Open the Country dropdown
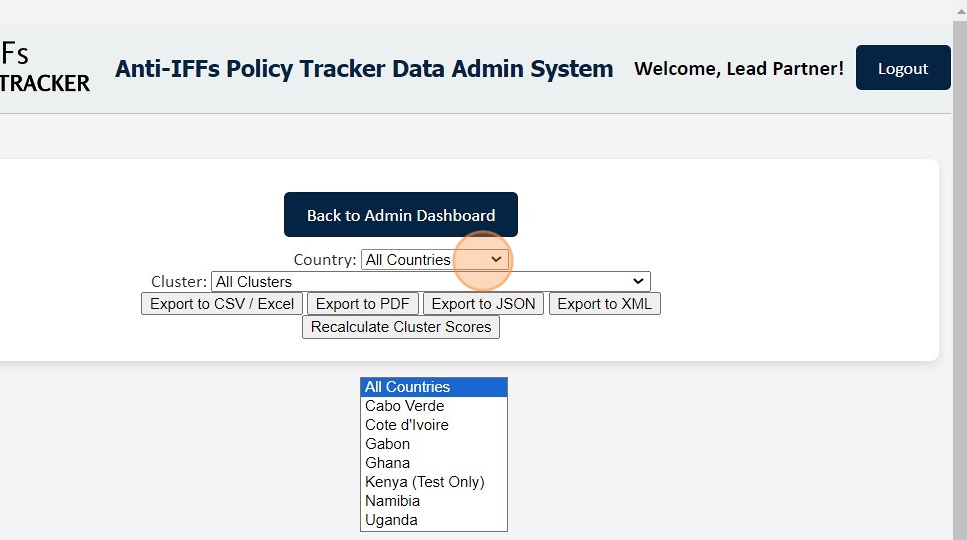The height and width of the screenshot is (540, 967). click(x=435, y=260)
